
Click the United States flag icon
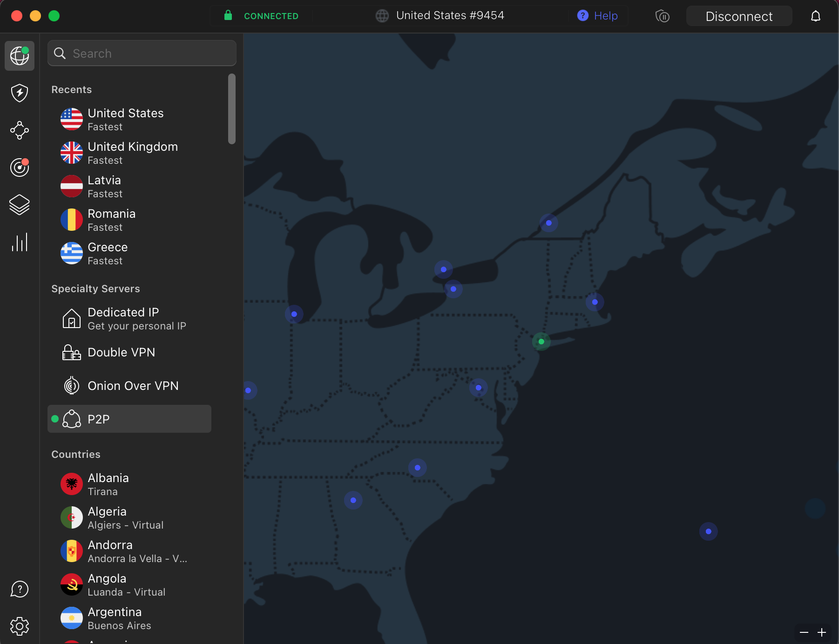point(72,119)
